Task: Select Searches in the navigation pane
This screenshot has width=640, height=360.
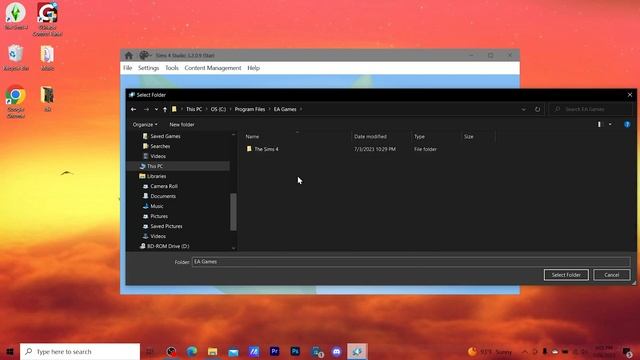Action: [160, 146]
